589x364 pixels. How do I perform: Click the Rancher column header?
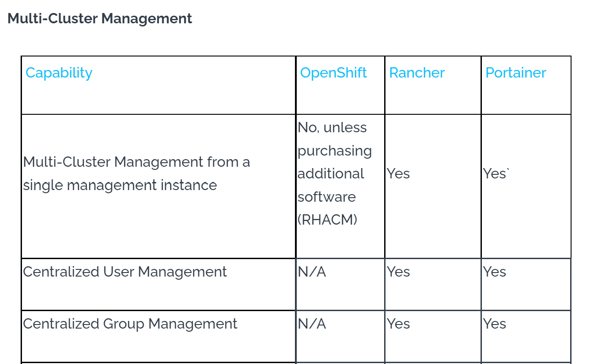click(x=417, y=73)
